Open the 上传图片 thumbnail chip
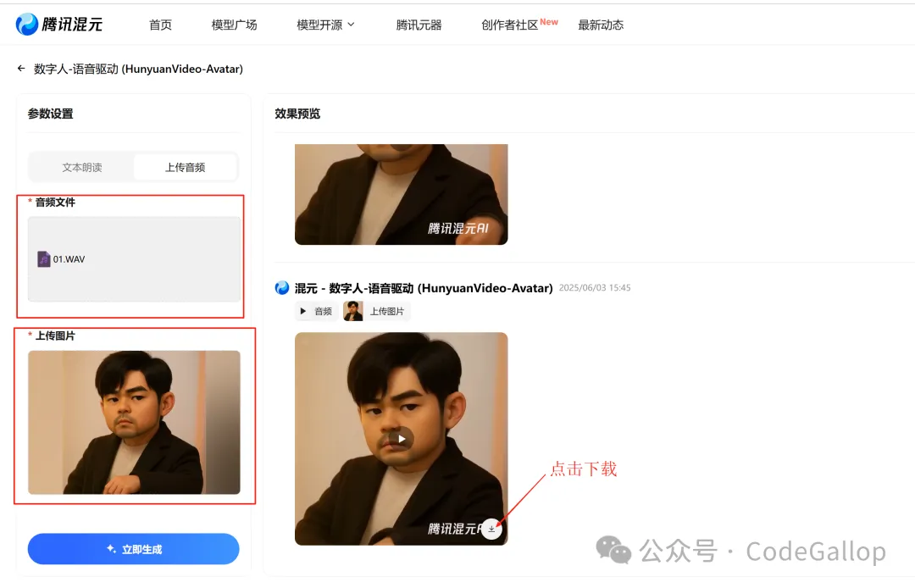 (x=376, y=311)
